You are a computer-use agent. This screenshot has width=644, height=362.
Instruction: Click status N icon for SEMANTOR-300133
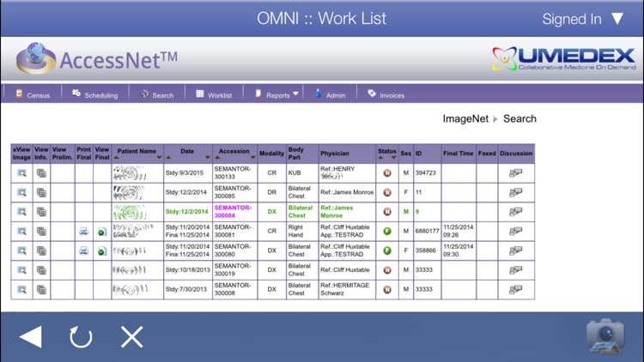point(387,173)
